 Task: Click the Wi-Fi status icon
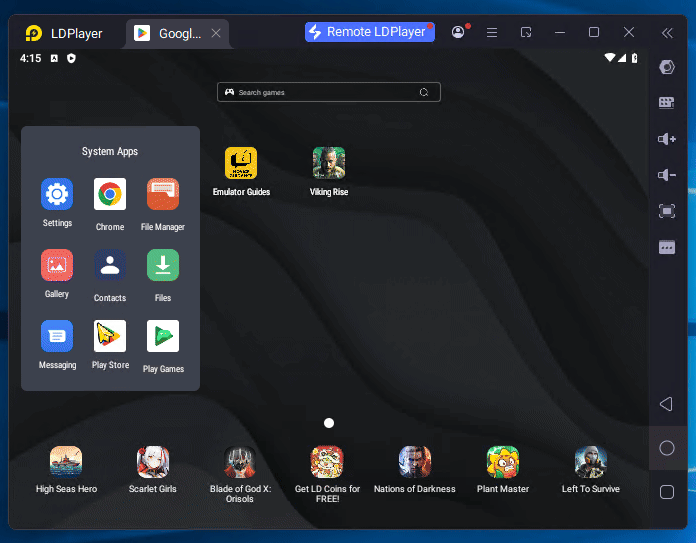coord(610,58)
